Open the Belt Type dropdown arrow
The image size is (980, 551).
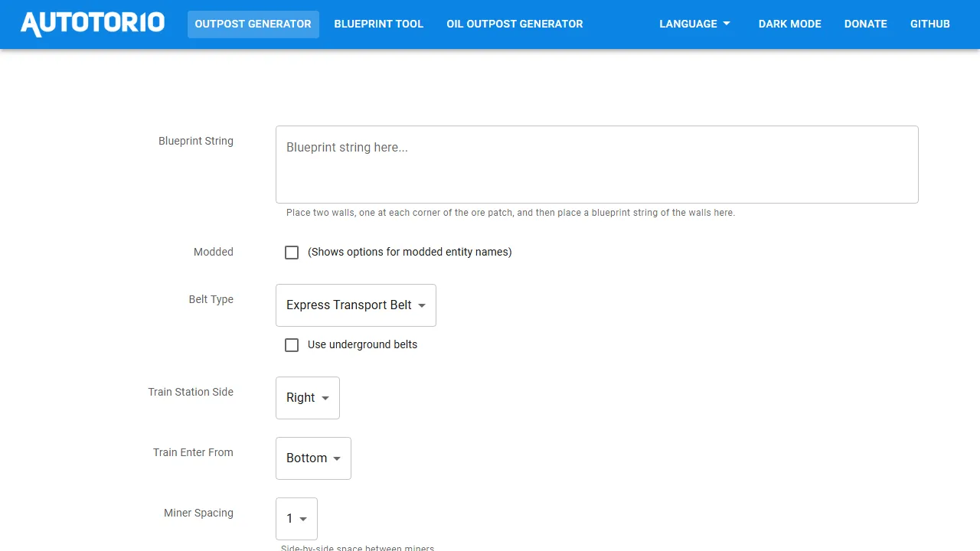click(x=422, y=305)
